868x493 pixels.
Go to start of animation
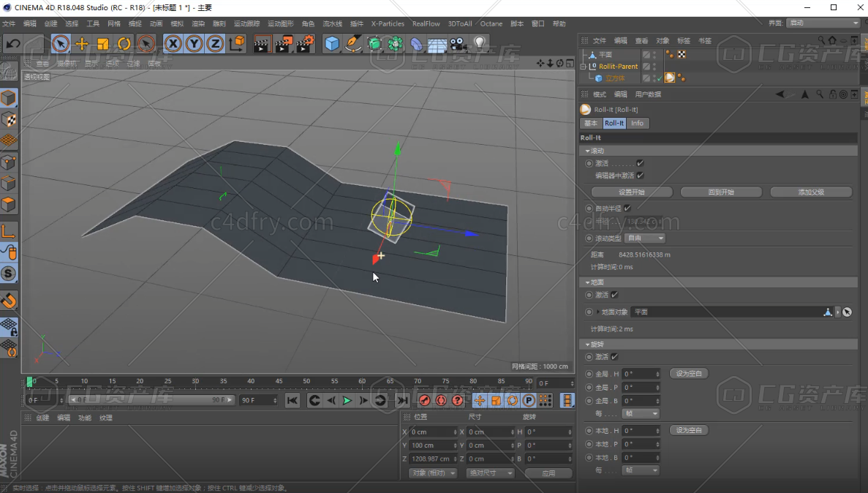[x=293, y=400]
